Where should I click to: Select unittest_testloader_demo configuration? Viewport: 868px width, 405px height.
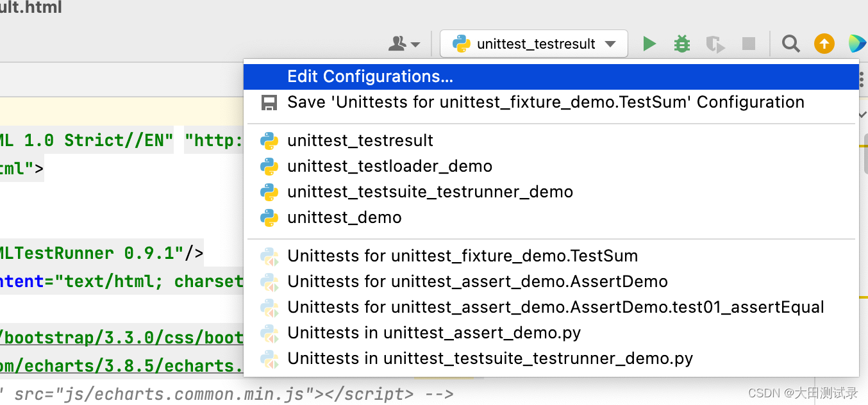pyautogui.click(x=390, y=167)
